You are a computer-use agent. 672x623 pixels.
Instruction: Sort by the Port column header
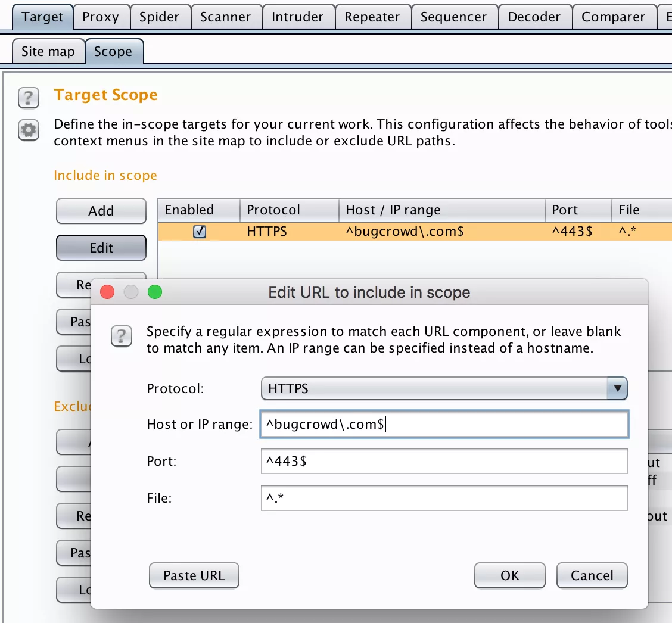click(578, 210)
